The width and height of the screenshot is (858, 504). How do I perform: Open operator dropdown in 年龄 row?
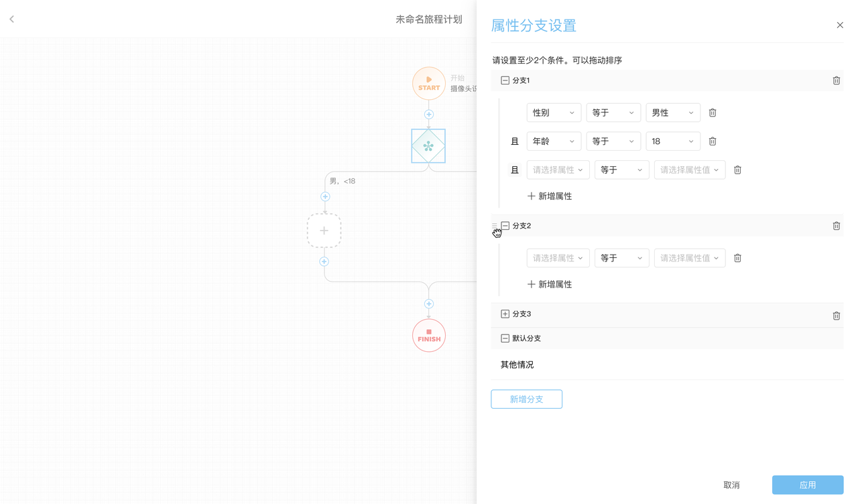(613, 141)
